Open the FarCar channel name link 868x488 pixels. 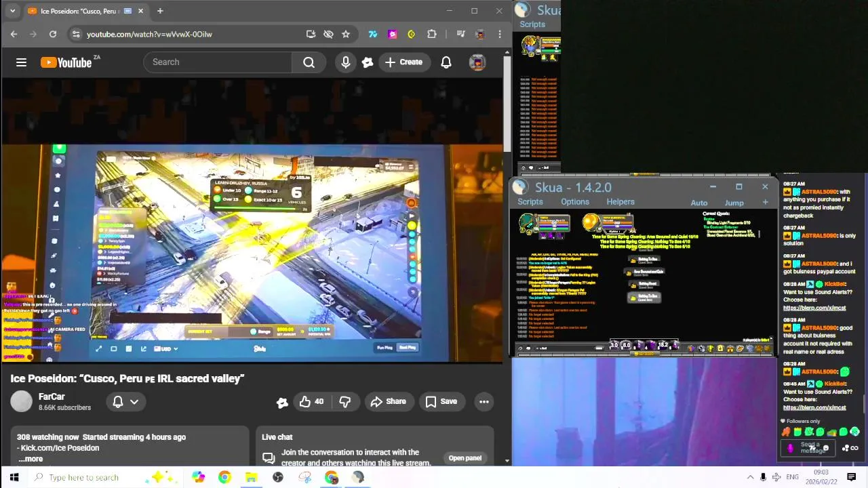click(52, 396)
